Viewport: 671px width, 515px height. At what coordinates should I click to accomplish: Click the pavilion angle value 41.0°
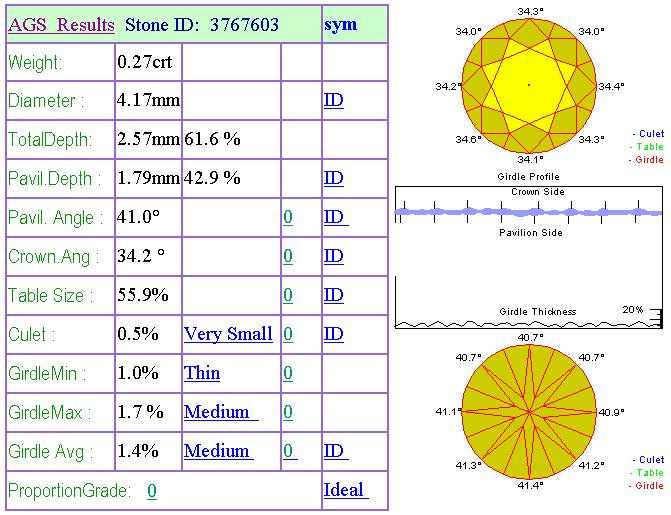139,217
